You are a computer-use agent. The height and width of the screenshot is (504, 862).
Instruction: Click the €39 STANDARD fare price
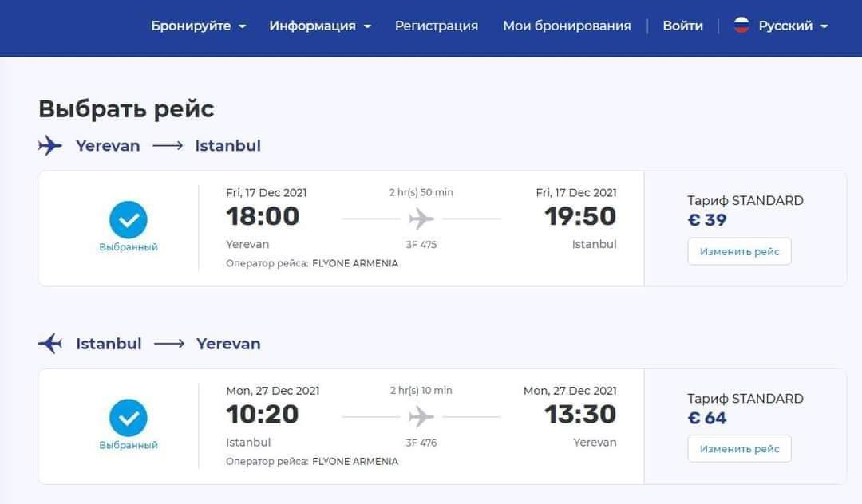tap(707, 220)
